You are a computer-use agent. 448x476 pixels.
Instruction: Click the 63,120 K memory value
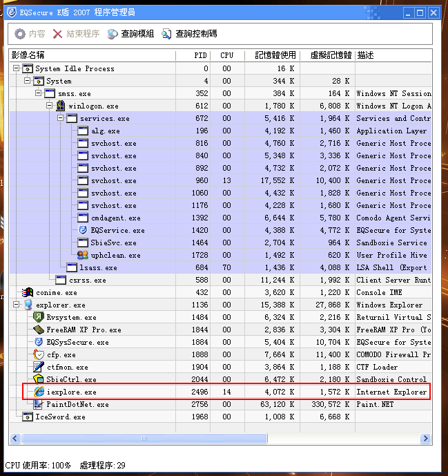(277, 404)
